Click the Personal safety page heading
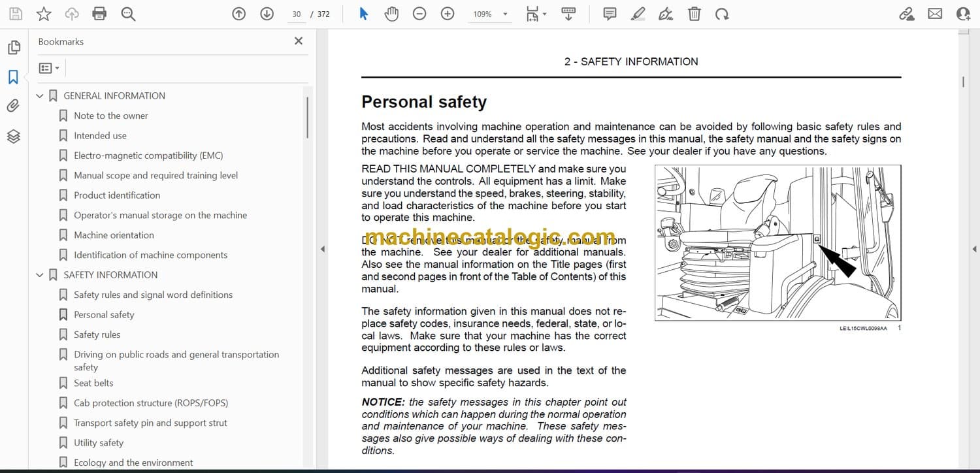Image resolution: width=980 pixels, height=473 pixels. pos(424,102)
